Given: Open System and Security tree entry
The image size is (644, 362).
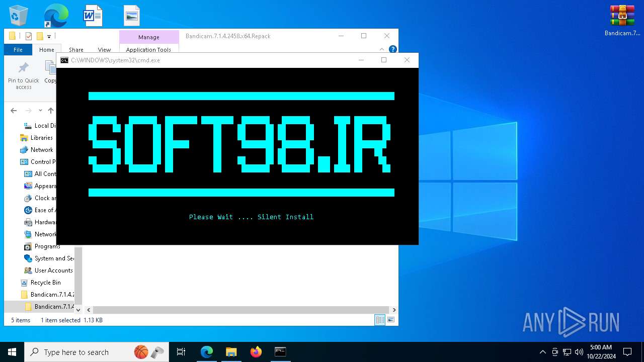Looking at the screenshot, I should click(49, 258).
